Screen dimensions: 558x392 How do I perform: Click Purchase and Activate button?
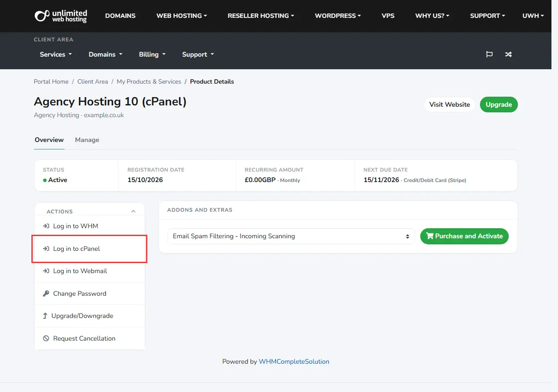click(x=464, y=236)
